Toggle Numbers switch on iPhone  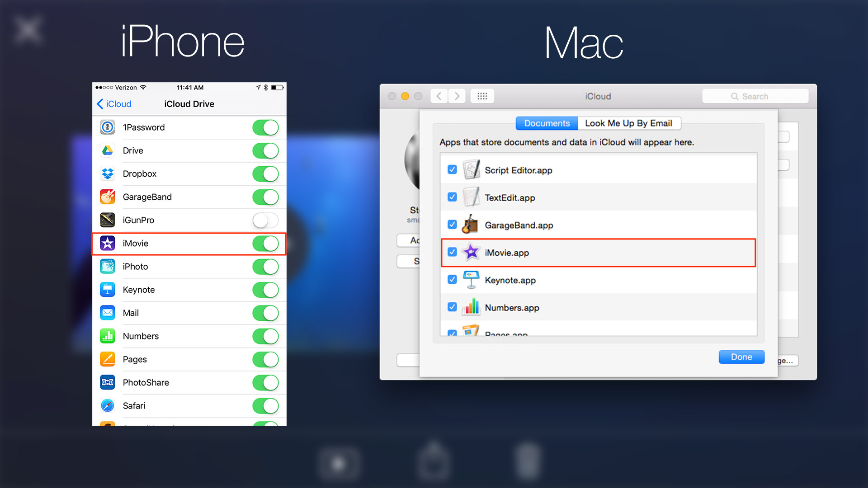tap(266, 336)
